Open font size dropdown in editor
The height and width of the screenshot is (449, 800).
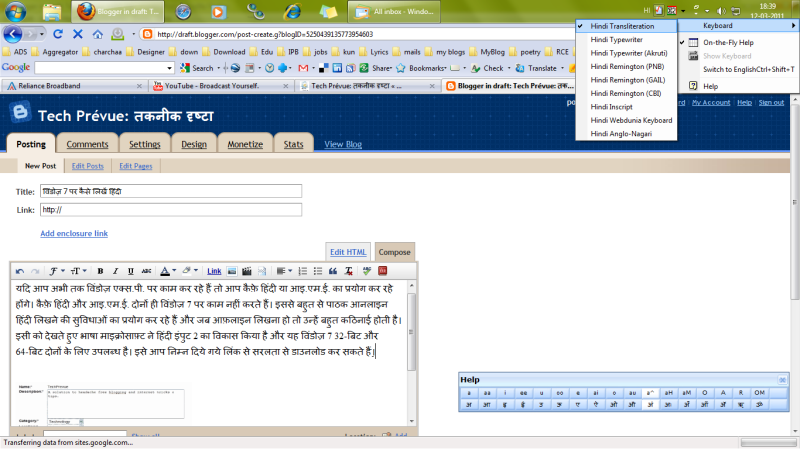78,271
